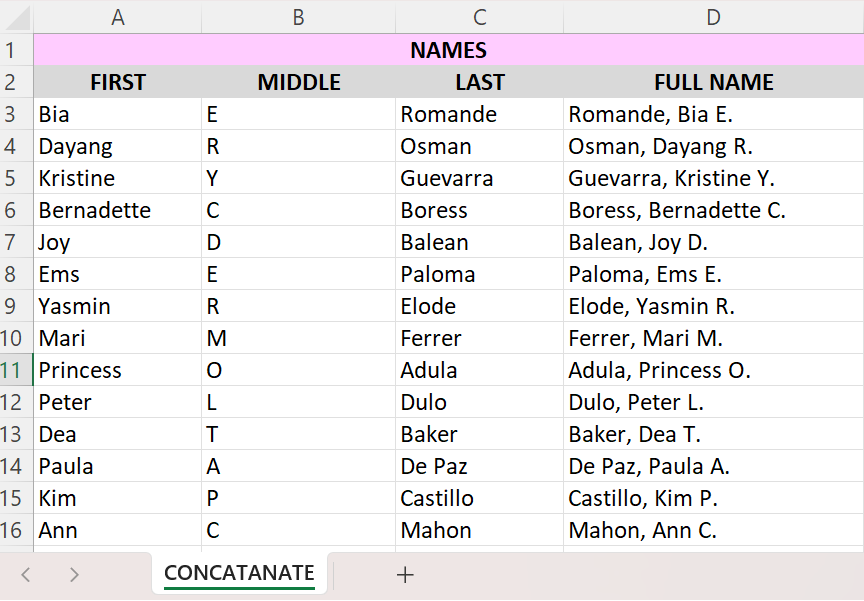Select column C header
This screenshot has width=864, height=601.
(x=480, y=17)
